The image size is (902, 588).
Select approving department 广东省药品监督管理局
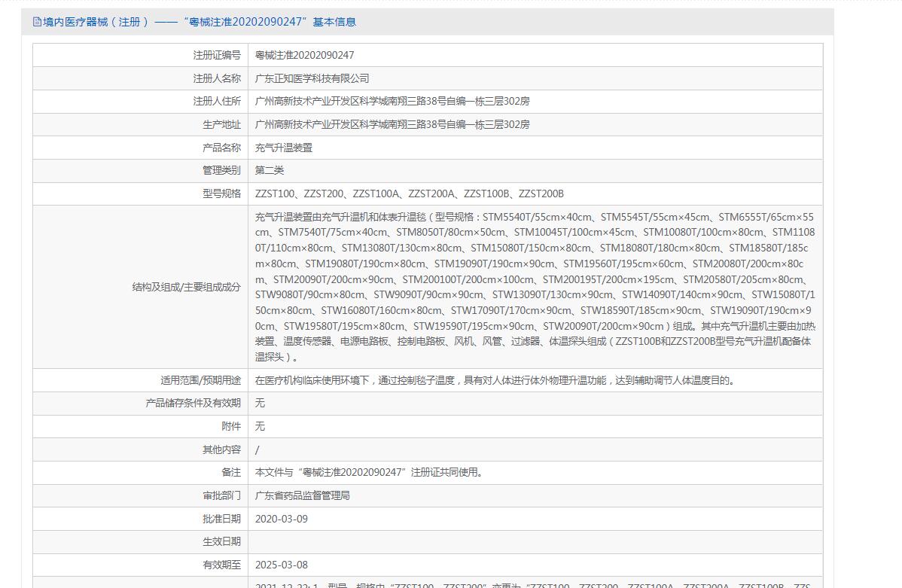point(303,496)
